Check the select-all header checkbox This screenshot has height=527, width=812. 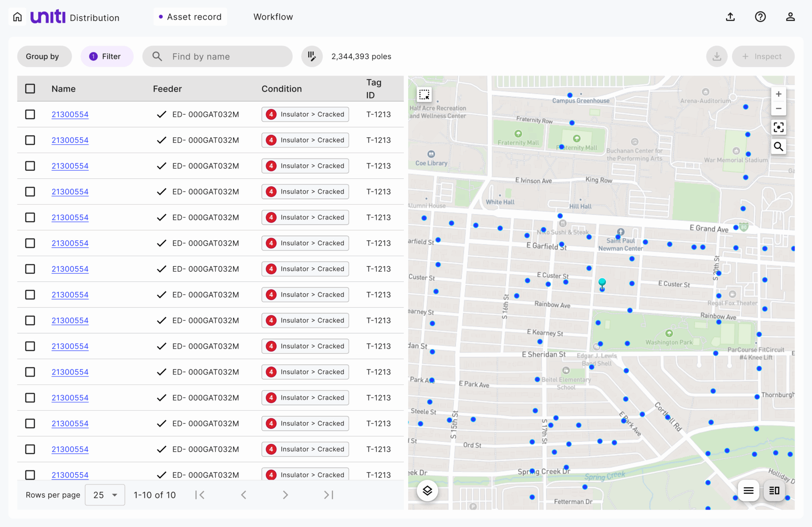tap(30, 89)
